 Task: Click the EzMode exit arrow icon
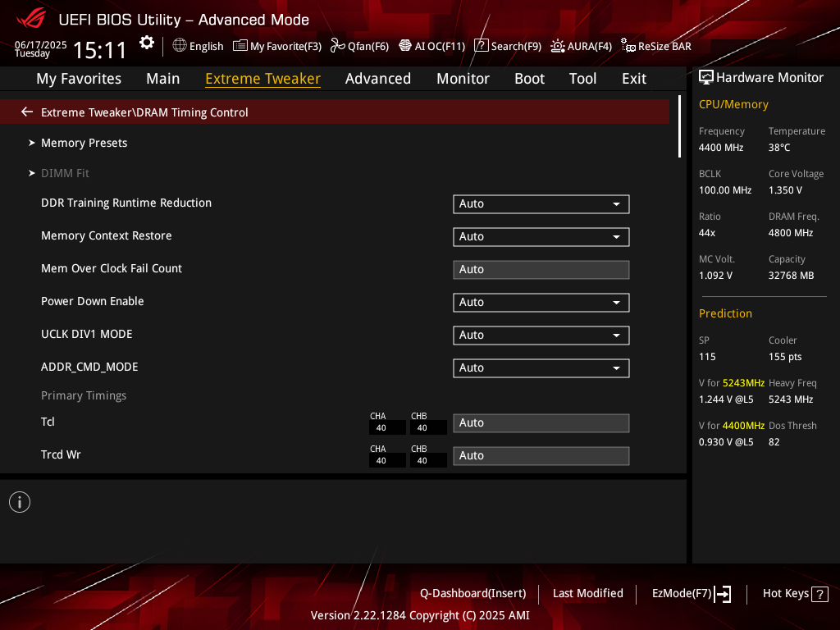pyautogui.click(x=723, y=594)
